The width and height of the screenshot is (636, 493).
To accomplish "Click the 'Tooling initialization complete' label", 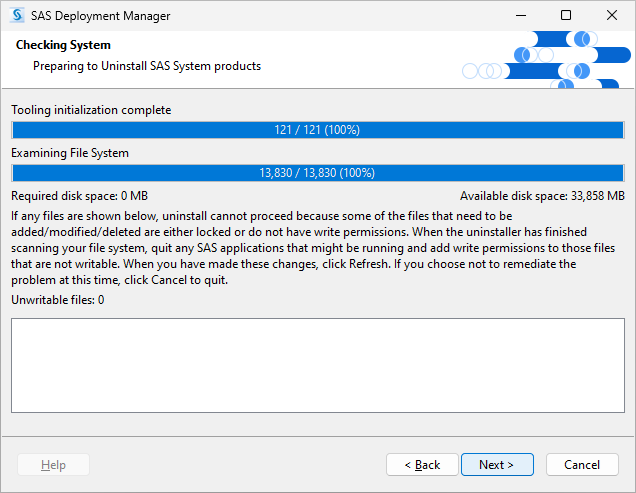I will point(91,110).
